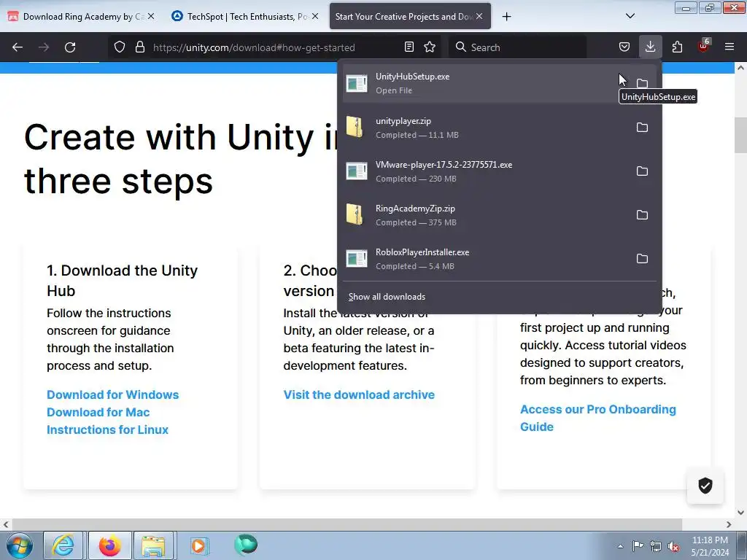Visit the download archive link
The height and width of the screenshot is (560, 747).
tap(359, 394)
